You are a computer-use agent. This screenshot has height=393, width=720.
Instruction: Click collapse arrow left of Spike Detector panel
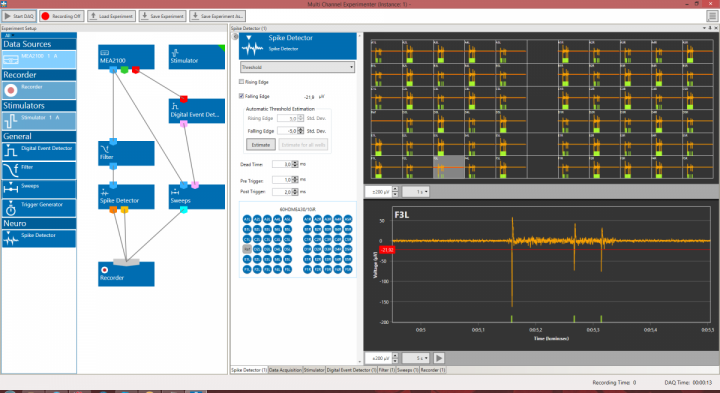pyautogui.click(x=235, y=37)
